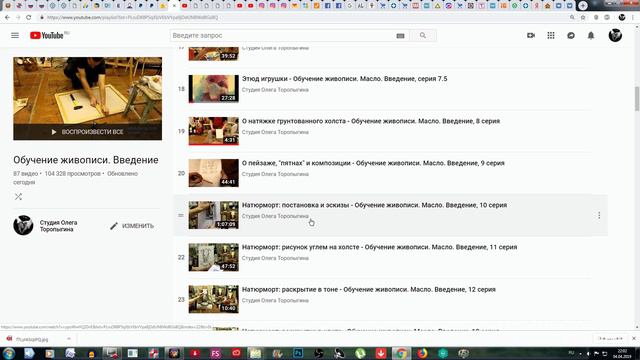Open the YouTube apps grid icon

point(551,36)
